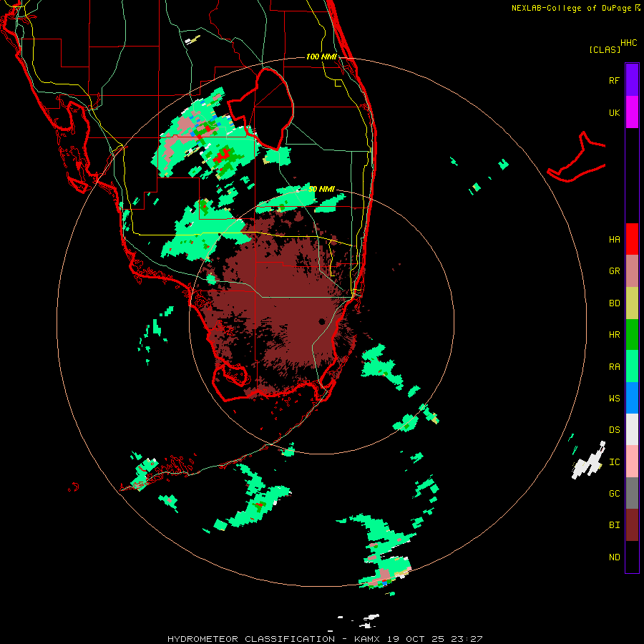Click the UK legend label

pyautogui.click(x=614, y=112)
